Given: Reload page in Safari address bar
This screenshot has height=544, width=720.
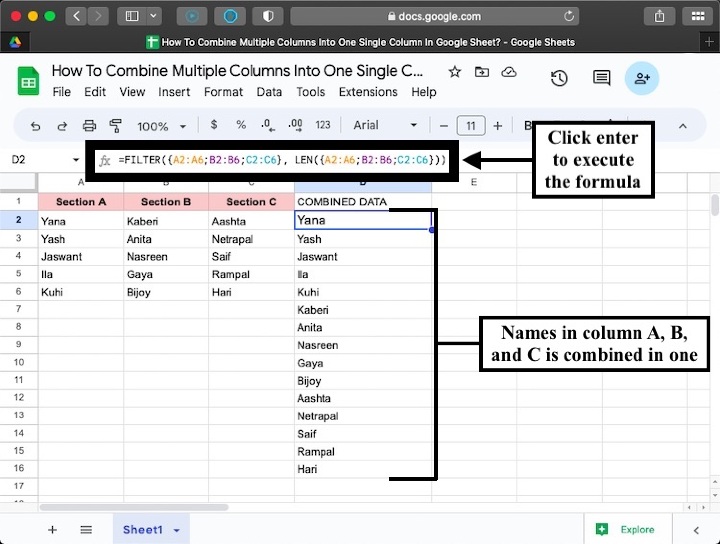Looking at the screenshot, I should point(569,17).
